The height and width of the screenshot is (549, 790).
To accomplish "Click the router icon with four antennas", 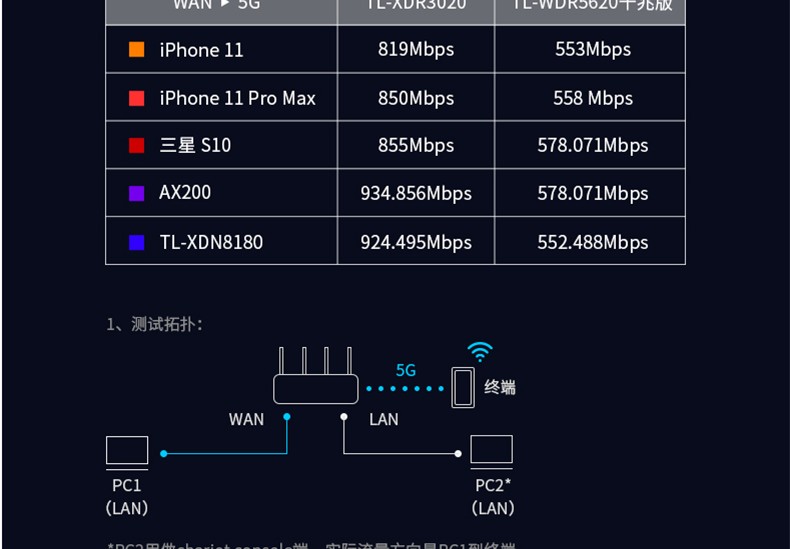I will pyautogui.click(x=316, y=375).
